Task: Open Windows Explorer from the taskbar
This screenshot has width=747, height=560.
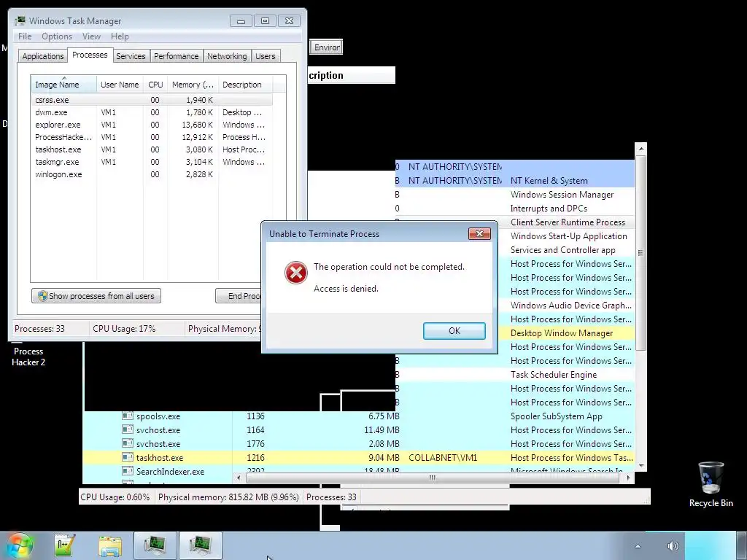Action: click(110, 545)
